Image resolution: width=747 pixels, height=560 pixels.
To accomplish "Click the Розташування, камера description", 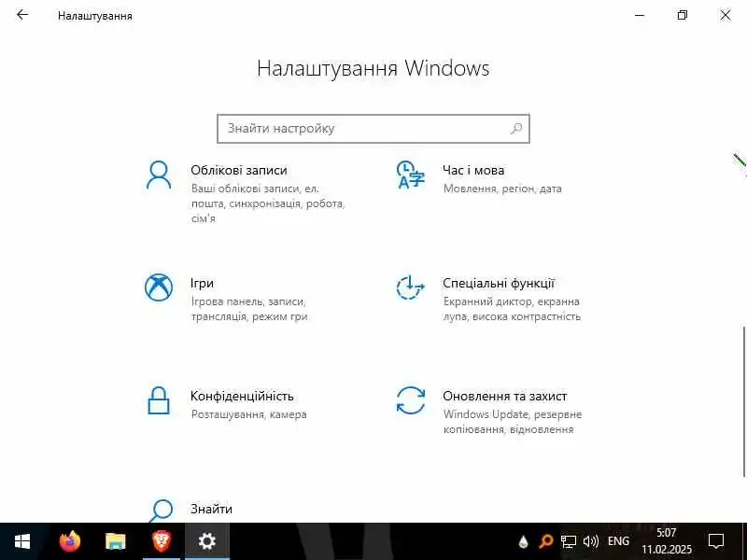I will (248, 414).
